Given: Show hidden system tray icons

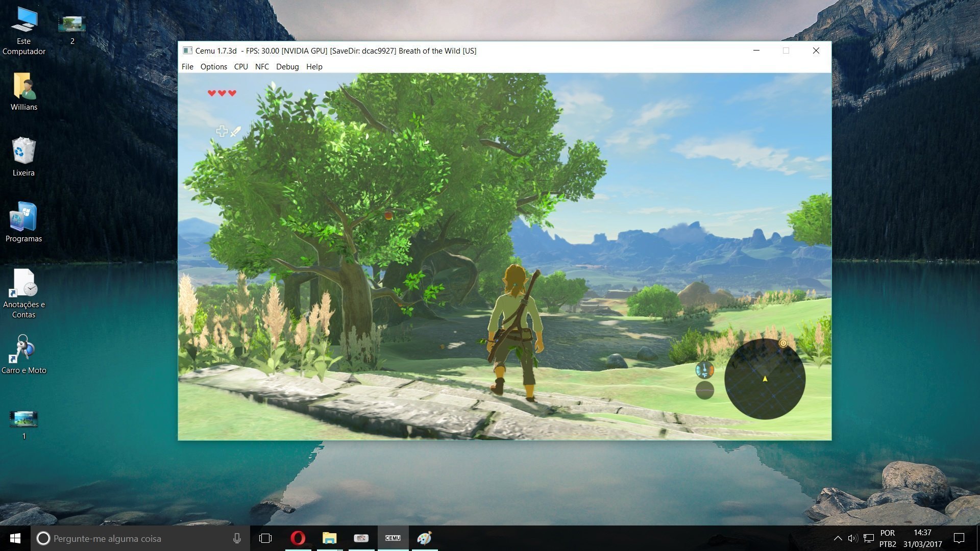Looking at the screenshot, I should (838, 538).
